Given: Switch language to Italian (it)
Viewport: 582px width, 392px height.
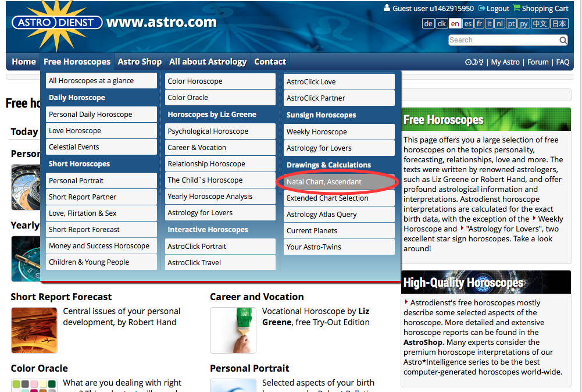Looking at the screenshot, I should [x=489, y=24].
